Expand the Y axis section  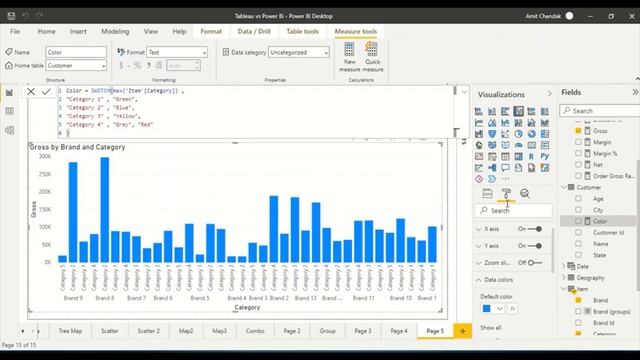(479, 246)
